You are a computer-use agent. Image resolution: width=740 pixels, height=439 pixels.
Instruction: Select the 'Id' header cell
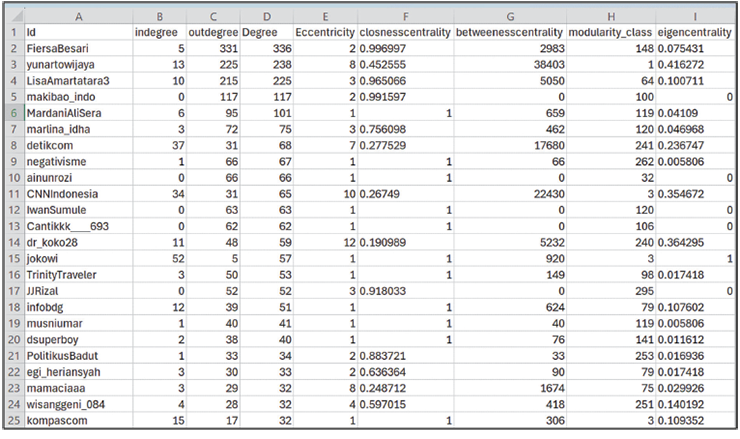click(x=78, y=32)
